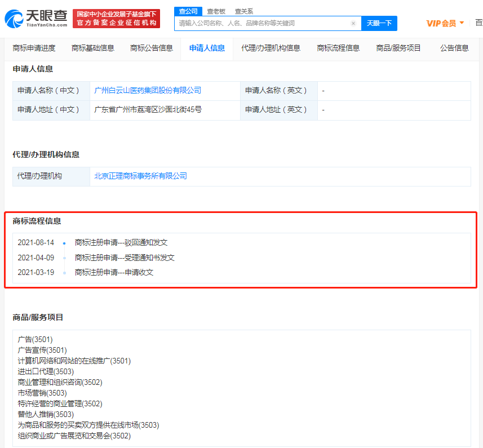Go to the 商标流程信息 section tab
The width and height of the screenshot is (483, 448).
pyautogui.click(x=338, y=48)
